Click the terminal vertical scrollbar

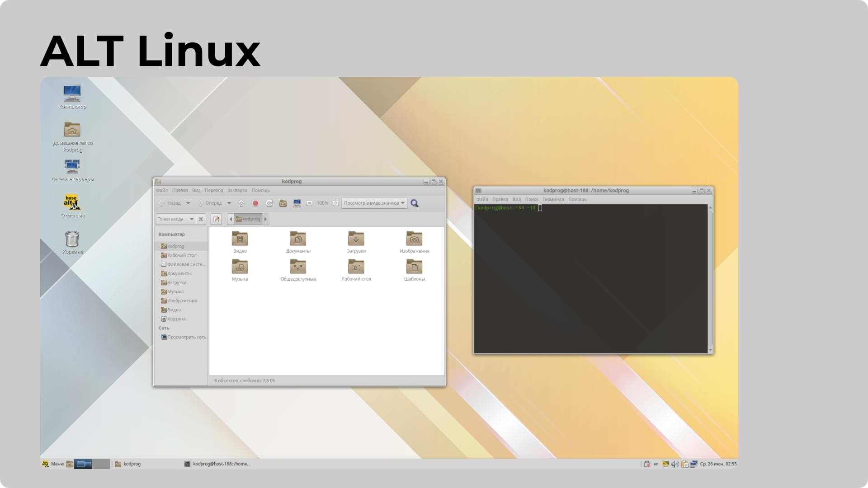[710, 278]
